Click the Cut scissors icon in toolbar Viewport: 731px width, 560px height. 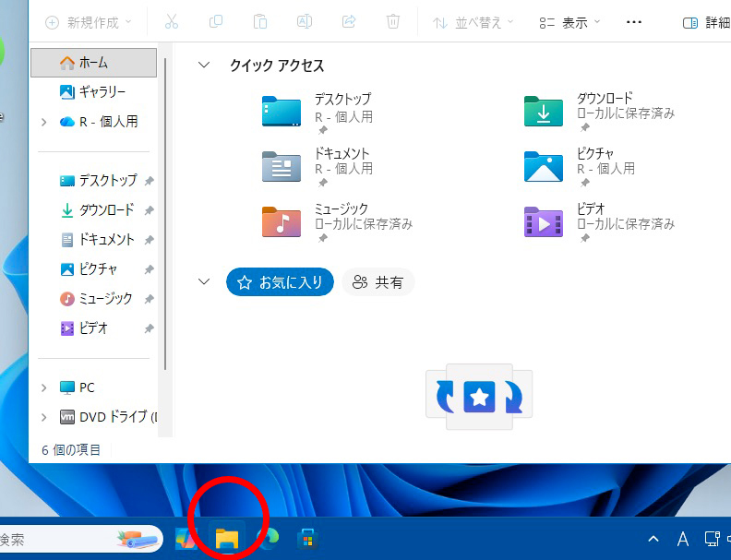click(x=172, y=22)
